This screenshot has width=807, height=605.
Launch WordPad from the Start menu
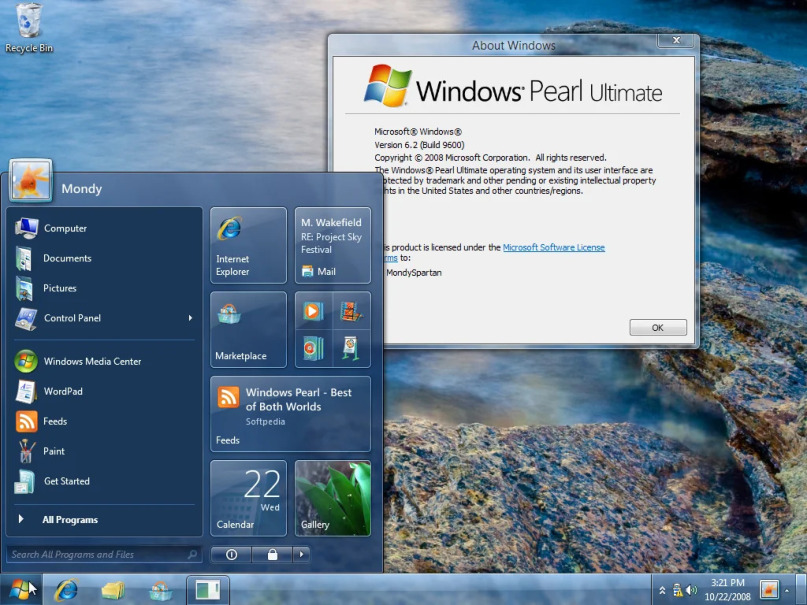106,391
